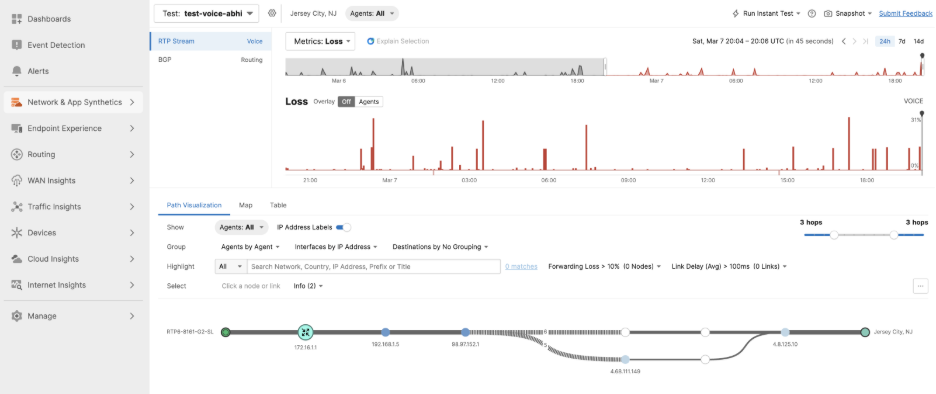Screen dimensions: 936x394
Task: Open the Test: test-voice-abhi dropdown
Action: tap(207, 13)
